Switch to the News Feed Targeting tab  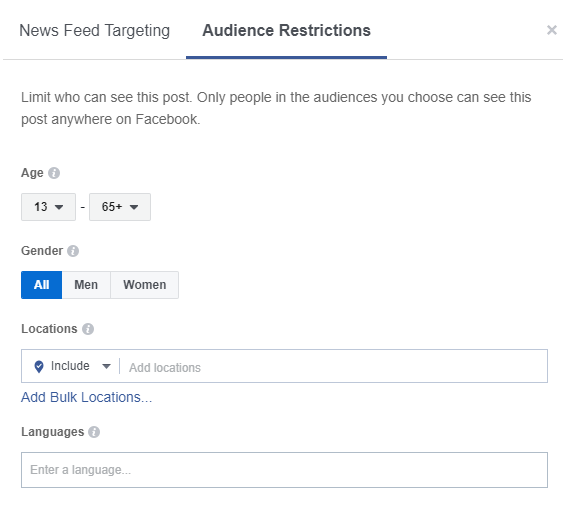tap(94, 31)
